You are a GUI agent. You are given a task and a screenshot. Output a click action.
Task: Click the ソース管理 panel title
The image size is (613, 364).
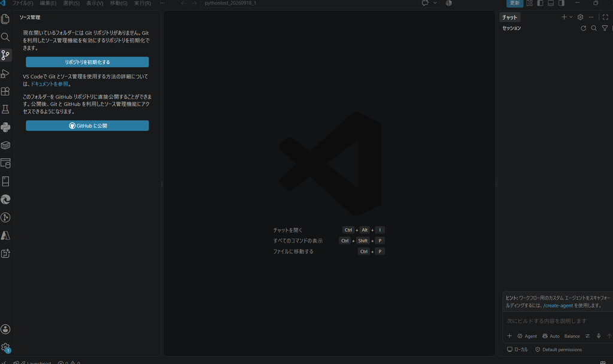[30, 17]
